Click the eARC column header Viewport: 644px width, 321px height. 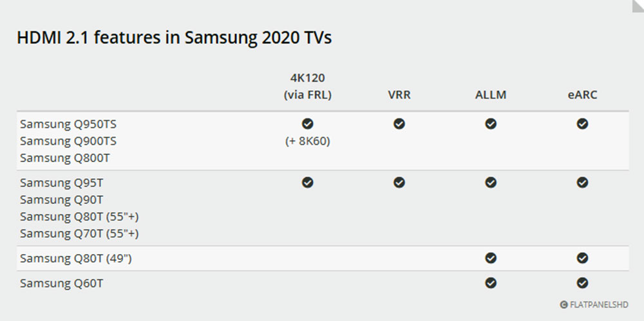tap(582, 95)
